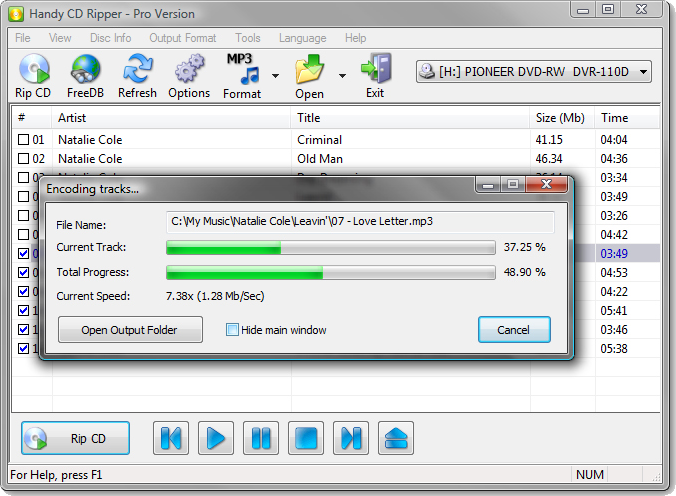
Task: Click the Eject disc button
Action: [x=396, y=438]
